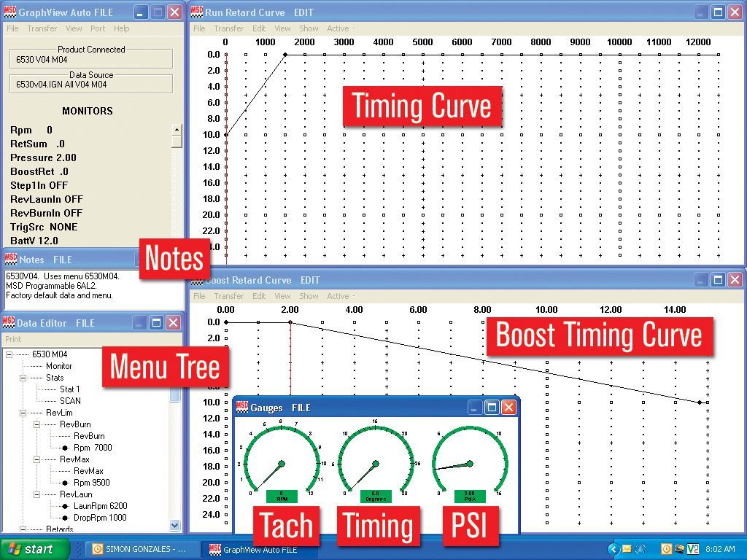747x560 pixels.
Task: Click the MSD icon in GraphView title bar
Action: tap(10, 12)
